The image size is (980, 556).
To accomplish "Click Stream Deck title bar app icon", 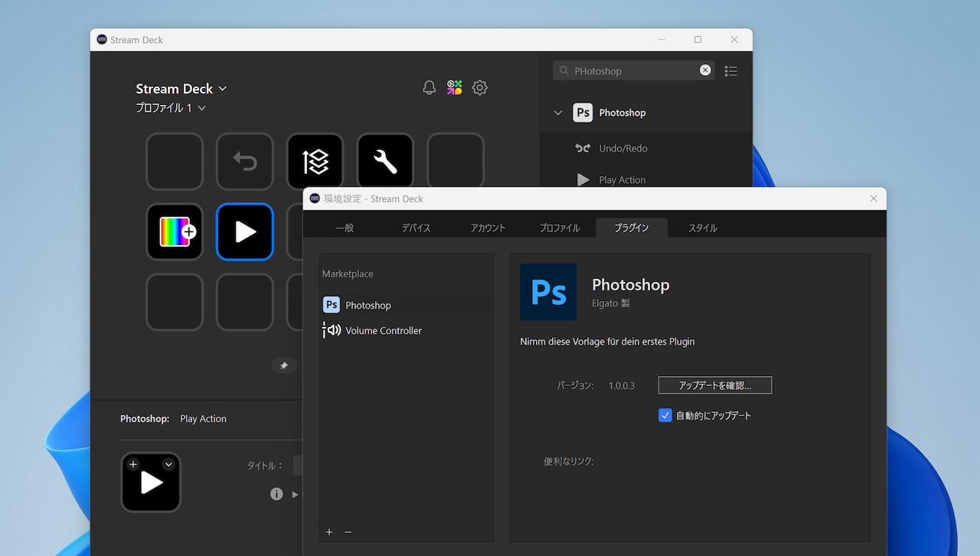I will coord(102,40).
